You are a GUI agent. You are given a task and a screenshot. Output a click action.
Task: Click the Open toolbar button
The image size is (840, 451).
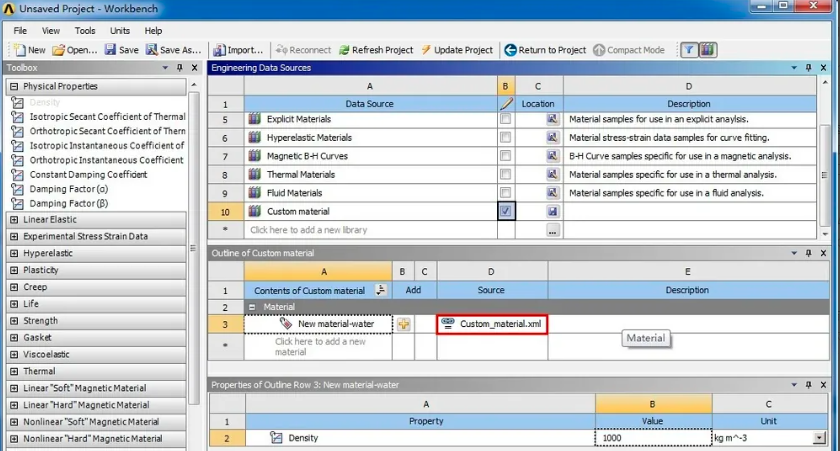(74, 50)
